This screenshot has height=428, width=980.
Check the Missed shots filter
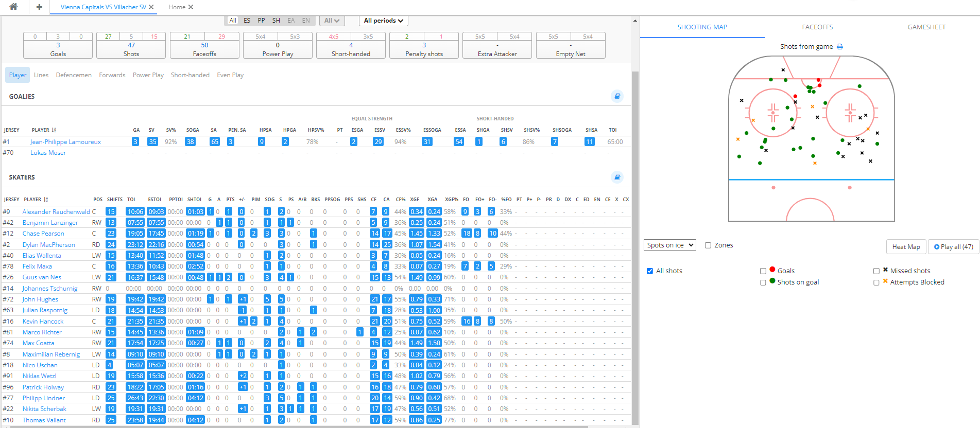(876, 271)
